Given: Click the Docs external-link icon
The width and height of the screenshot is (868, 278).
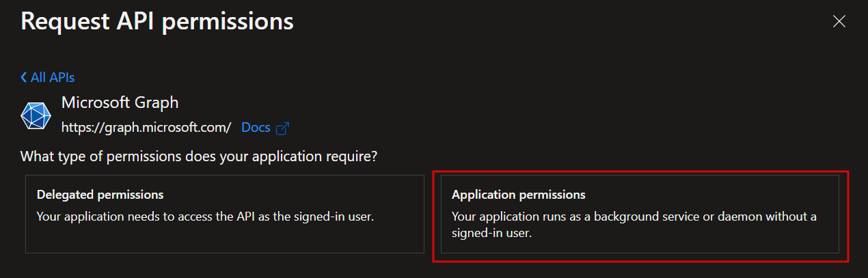Looking at the screenshot, I should click(282, 128).
